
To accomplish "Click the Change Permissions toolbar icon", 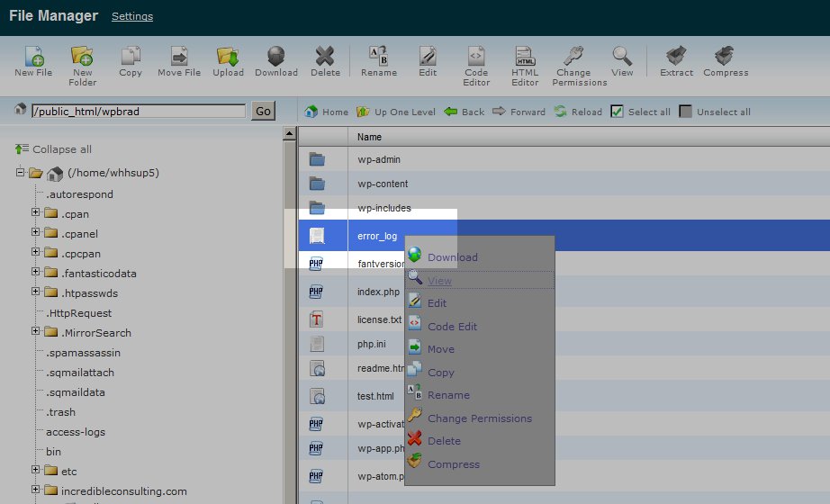I will [573, 58].
